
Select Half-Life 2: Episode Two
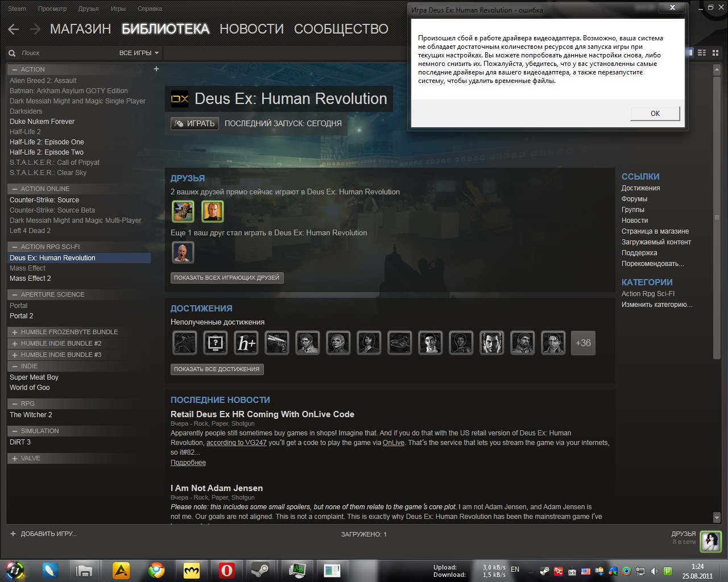tap(47, 152)
